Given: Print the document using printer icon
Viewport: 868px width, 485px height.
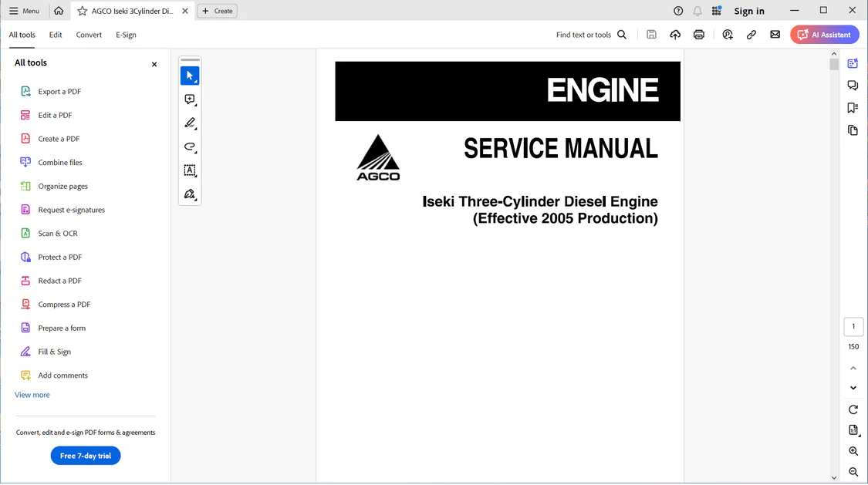Looking at the screenshot, I should (x=699, y=35).
